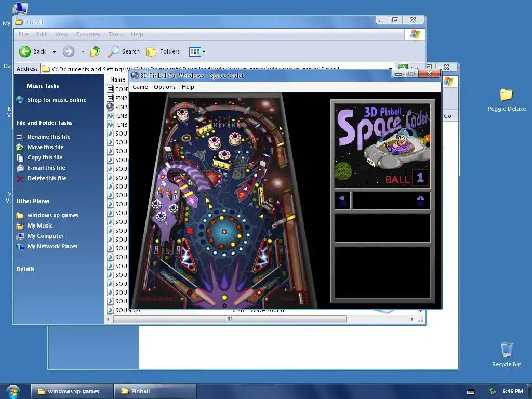Open the Edit menu in Pinball explorer window

[x=42, y=34]
